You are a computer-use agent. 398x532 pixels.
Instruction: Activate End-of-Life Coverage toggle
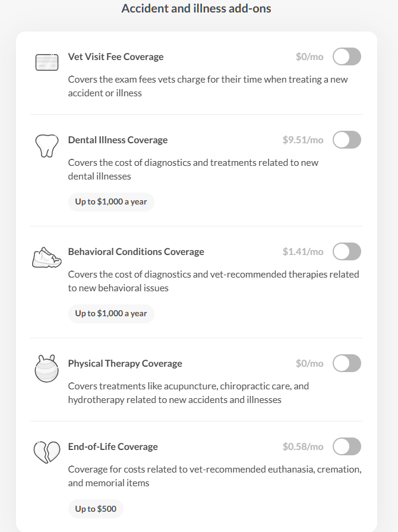pos(347,446)
